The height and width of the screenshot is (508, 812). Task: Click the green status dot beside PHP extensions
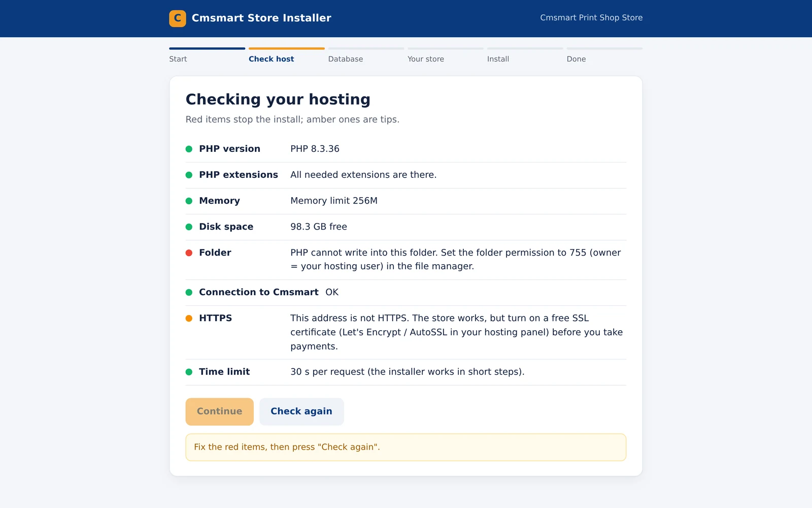click(189, 175)
